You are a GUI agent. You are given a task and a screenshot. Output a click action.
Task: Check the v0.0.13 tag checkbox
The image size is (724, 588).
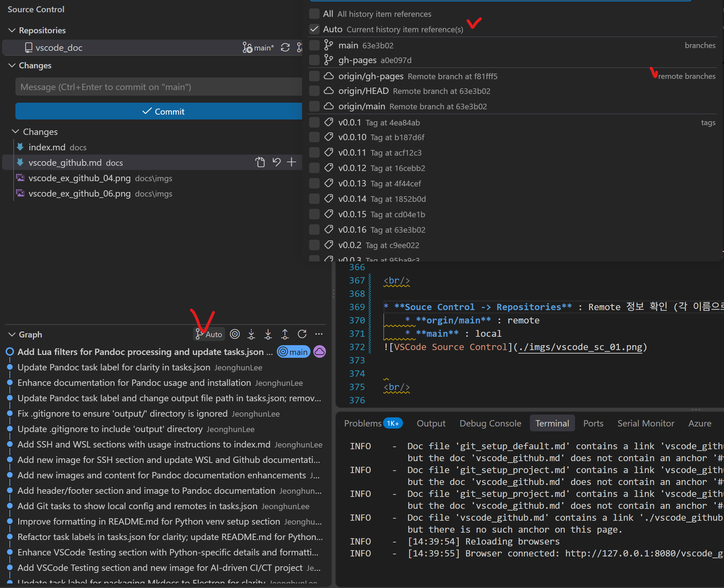(314, 184)
